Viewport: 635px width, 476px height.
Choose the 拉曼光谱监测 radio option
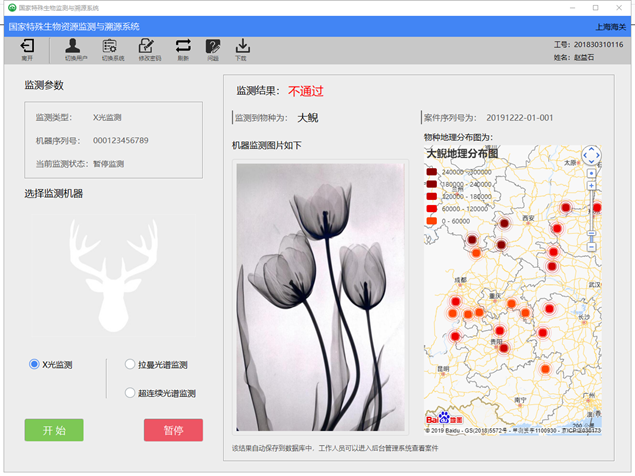130,365
